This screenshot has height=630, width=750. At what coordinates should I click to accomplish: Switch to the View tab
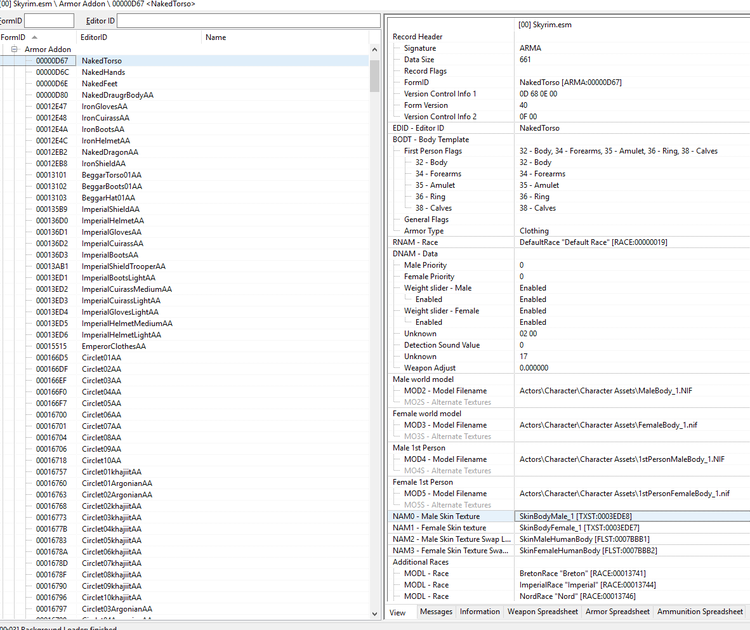click(397, 612)
